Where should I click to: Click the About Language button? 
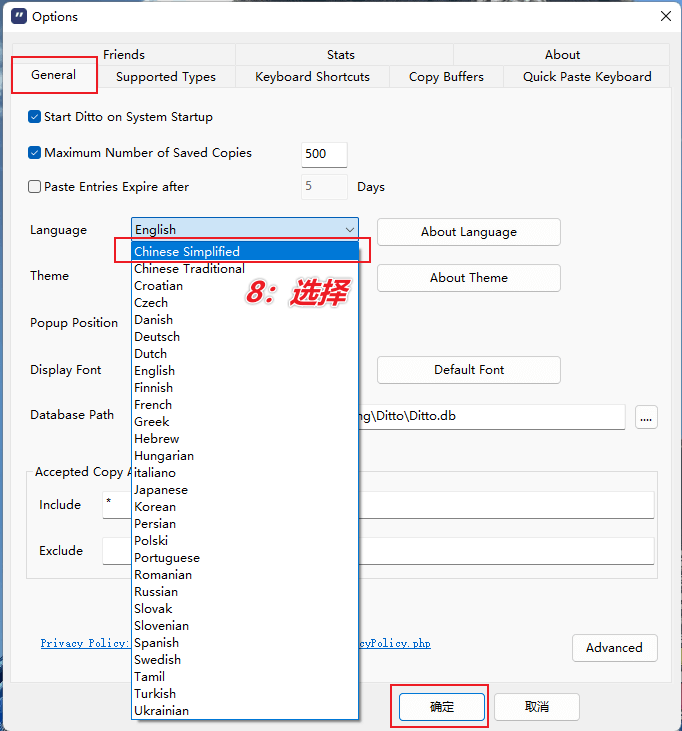point(468,232)
